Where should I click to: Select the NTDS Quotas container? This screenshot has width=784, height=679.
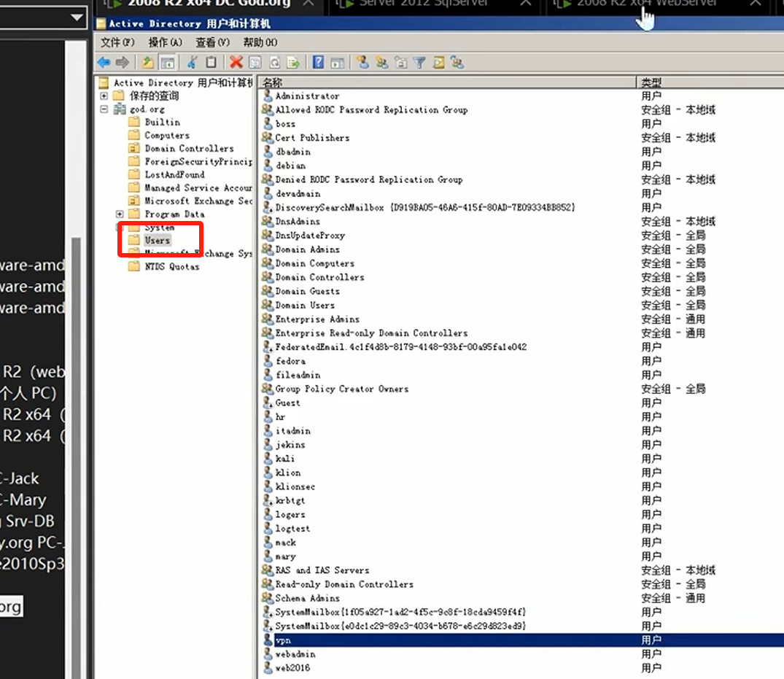click(x=172, y=266)
